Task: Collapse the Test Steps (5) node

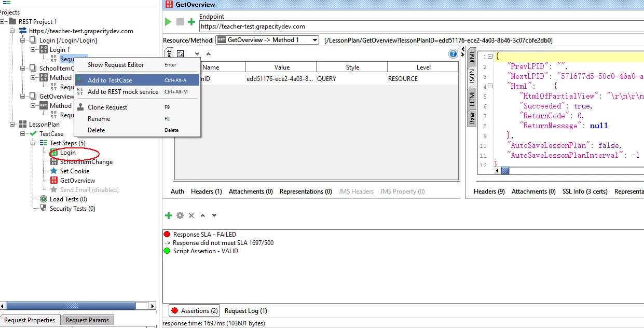Action: (x=34, y=143)
